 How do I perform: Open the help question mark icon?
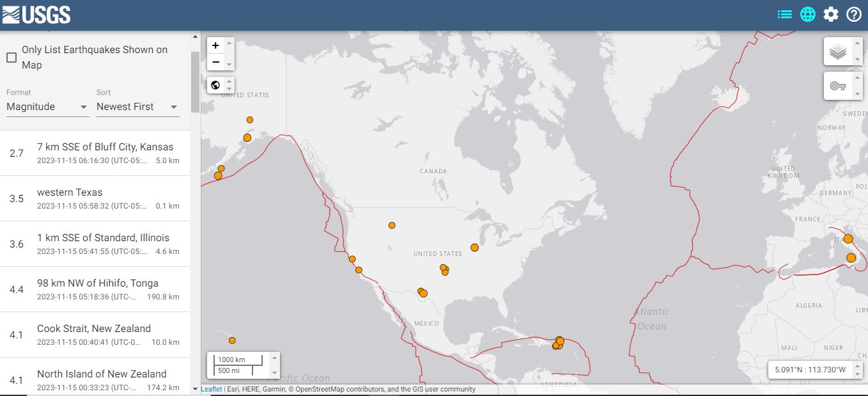tap(854, 15)
